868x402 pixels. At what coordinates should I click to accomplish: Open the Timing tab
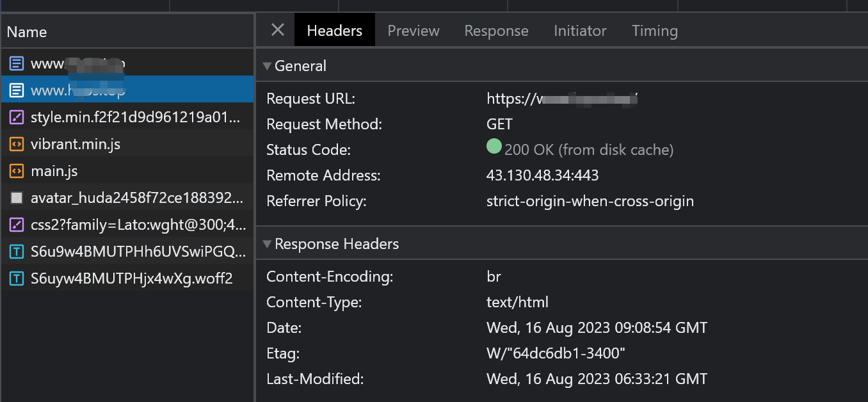pyautogui.click(x=654, y=31)
